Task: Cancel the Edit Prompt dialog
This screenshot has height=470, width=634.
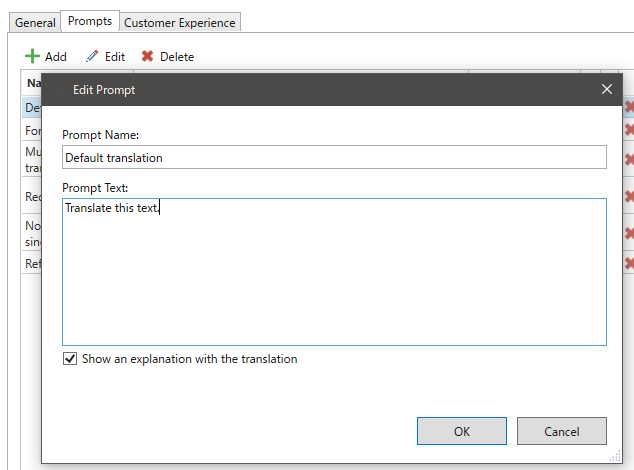Action: 561,431
